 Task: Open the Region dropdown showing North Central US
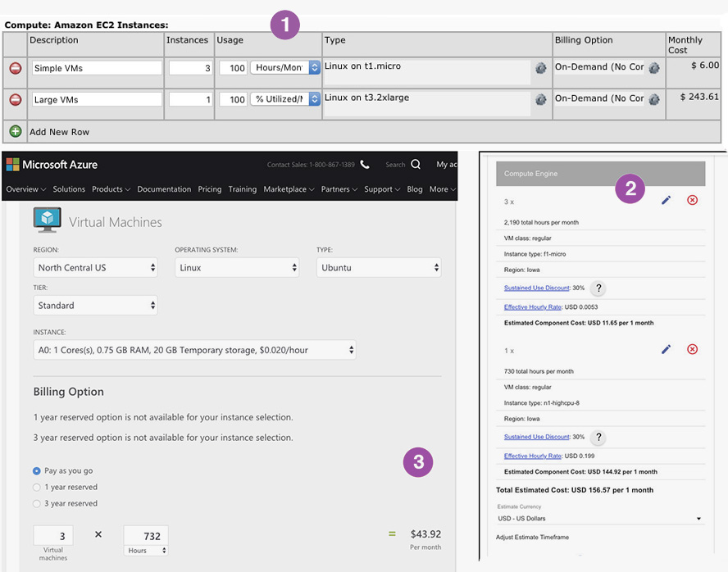point(95,268)
